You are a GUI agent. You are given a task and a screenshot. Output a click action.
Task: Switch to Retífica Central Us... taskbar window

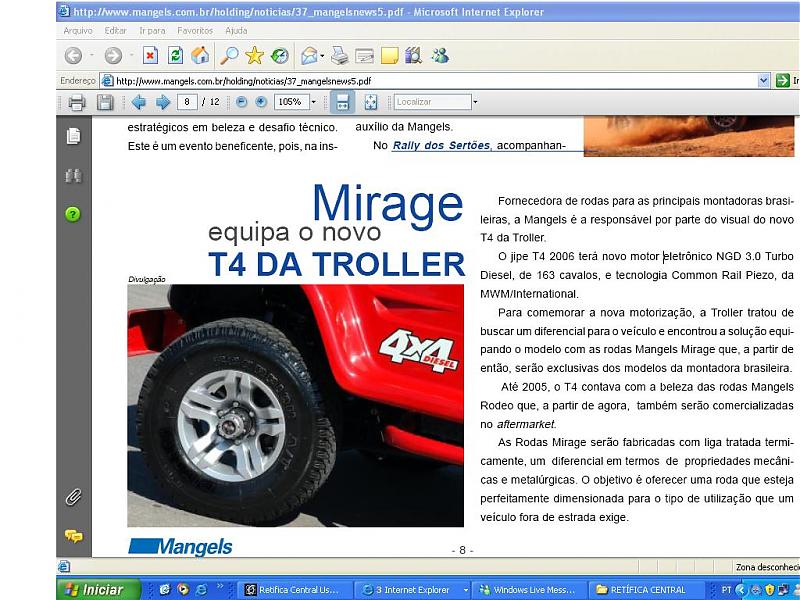coord(296,590)
